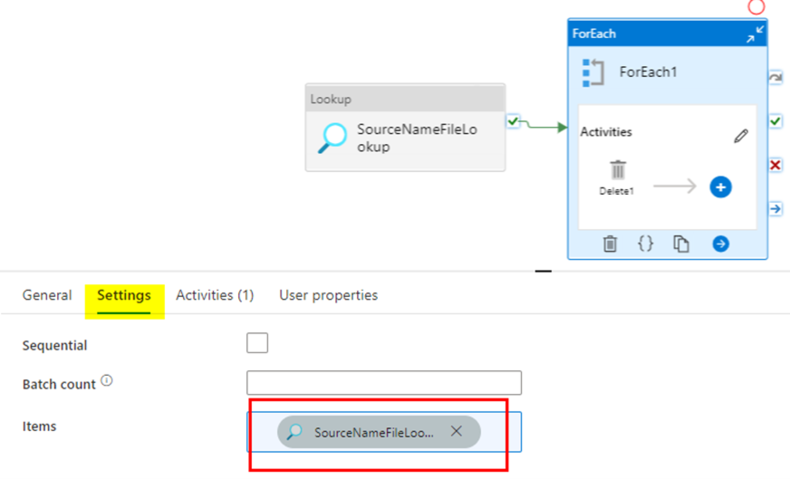Select ForEach success output green checkmark
The image size is (790, 479).
point(775,121)
